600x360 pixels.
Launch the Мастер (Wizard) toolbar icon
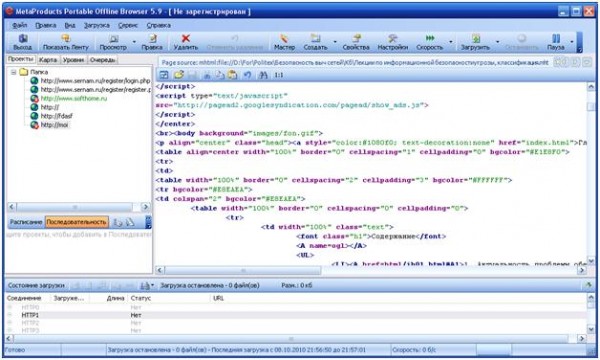pos(284,38)
